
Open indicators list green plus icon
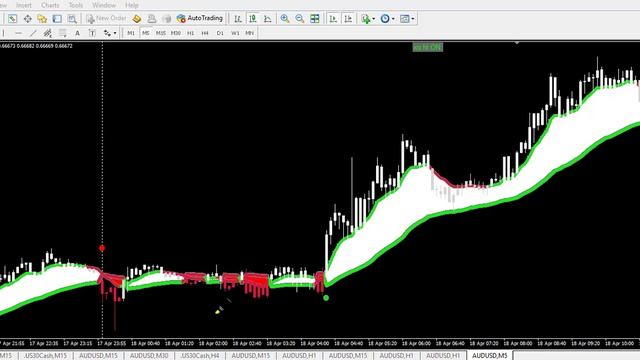tap(365, 18)
